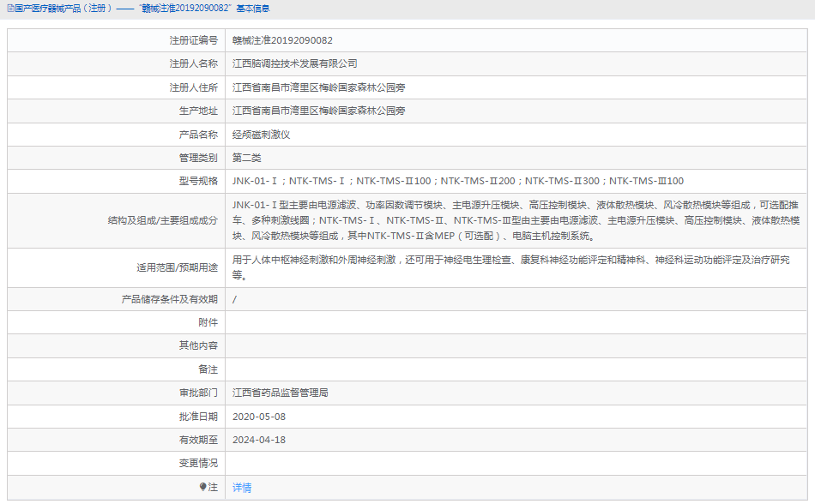This screenshot has height=504, width=815.
Task: Click the 注册人名称 label
Action: [x=193, y=63]
